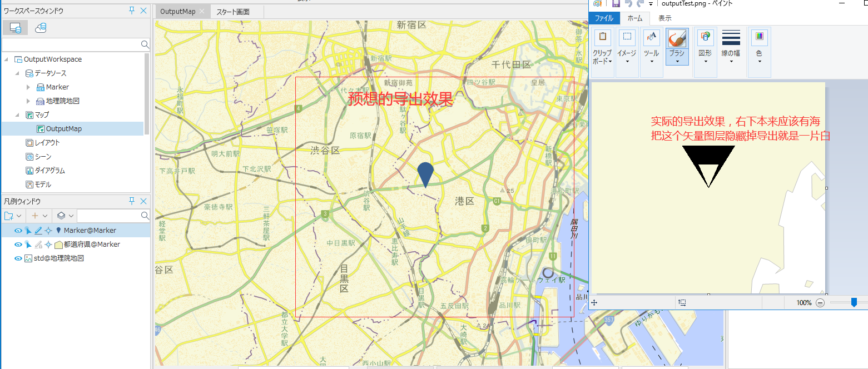
Task: Collapse the マップ tree node
Action: [17, 115]
